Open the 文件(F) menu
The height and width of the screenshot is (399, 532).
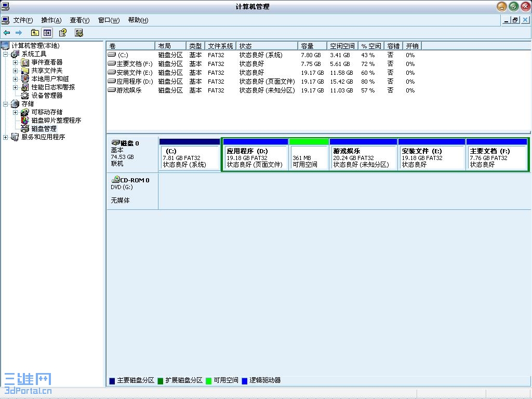tap(23, 20)
